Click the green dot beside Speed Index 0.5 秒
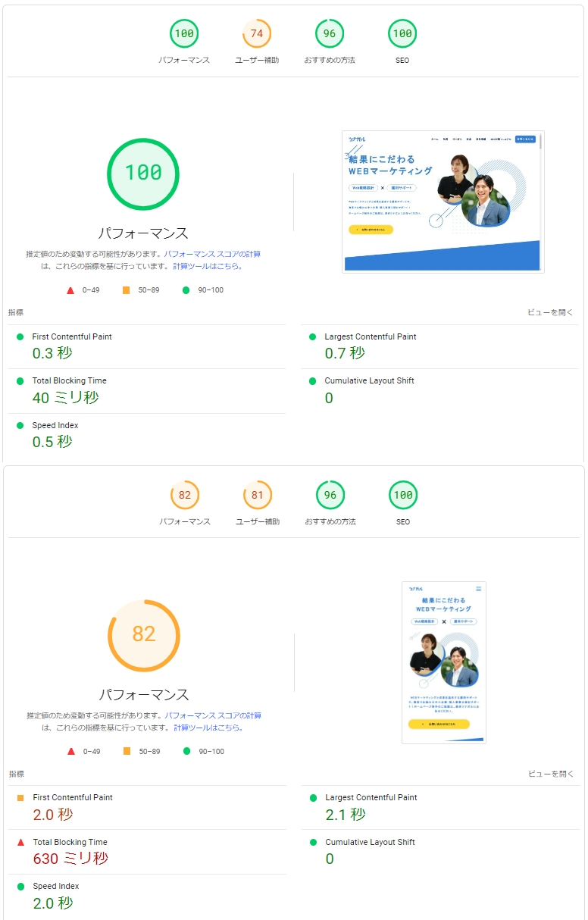588x920 pixels. click(x=20, y=426)
